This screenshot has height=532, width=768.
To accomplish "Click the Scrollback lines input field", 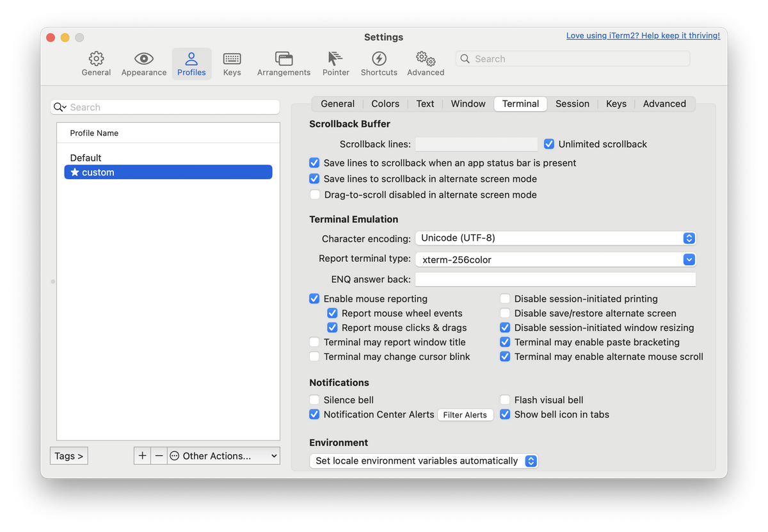I will point(476,144).
